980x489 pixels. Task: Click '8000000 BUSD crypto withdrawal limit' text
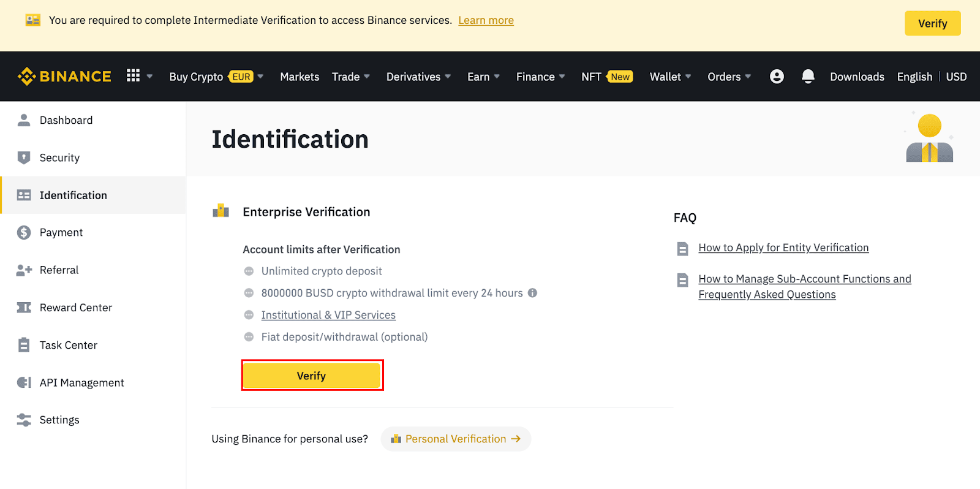coord(392,293)
